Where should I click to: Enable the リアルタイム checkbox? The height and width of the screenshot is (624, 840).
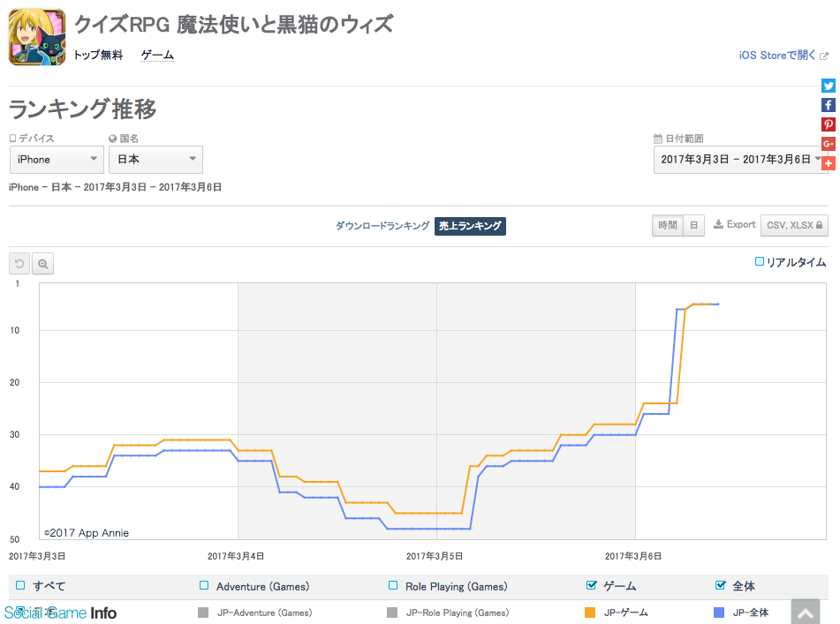point(759,262)
